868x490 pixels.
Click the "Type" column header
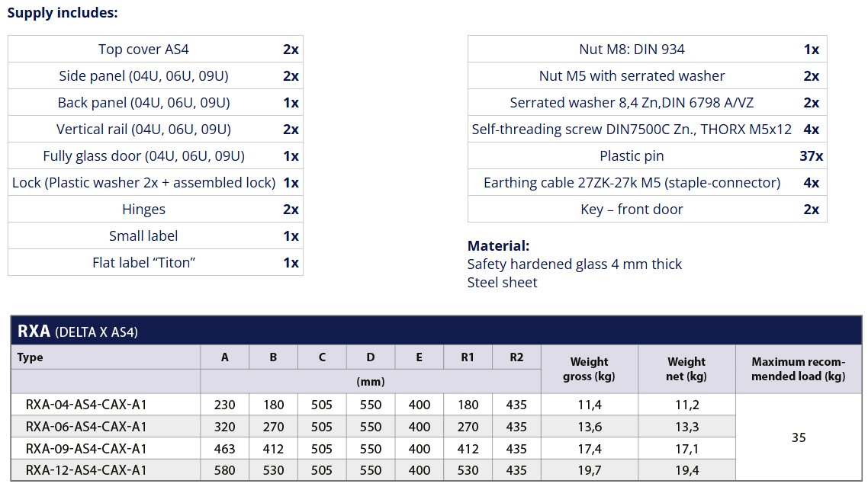[31, 357]
